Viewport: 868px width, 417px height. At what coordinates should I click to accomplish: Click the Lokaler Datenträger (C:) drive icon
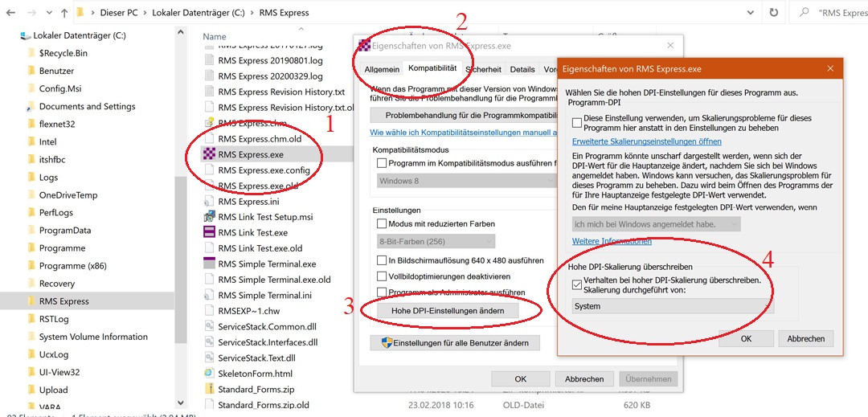click(26, 35)
